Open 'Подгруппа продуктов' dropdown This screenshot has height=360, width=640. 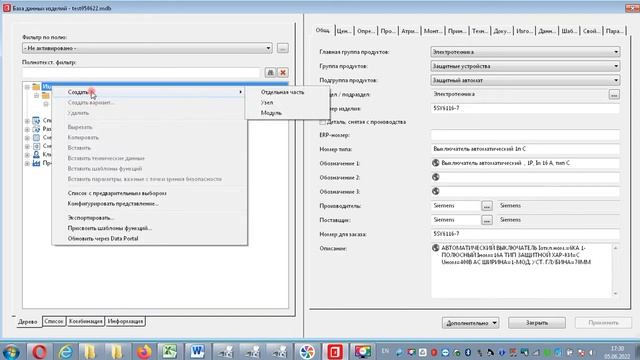point(616,80)
